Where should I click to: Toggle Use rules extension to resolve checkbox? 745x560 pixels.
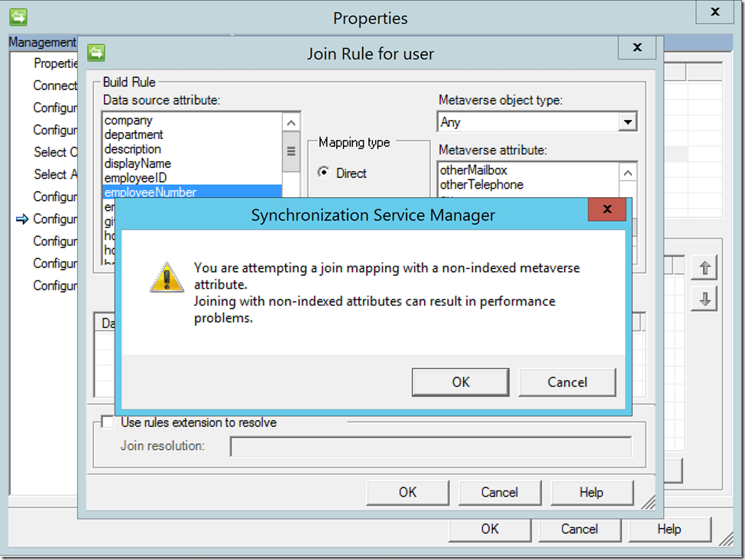pos(109,422)
